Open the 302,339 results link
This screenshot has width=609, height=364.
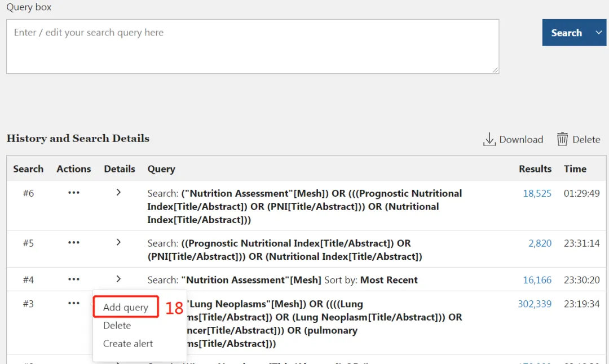[535, 304]
